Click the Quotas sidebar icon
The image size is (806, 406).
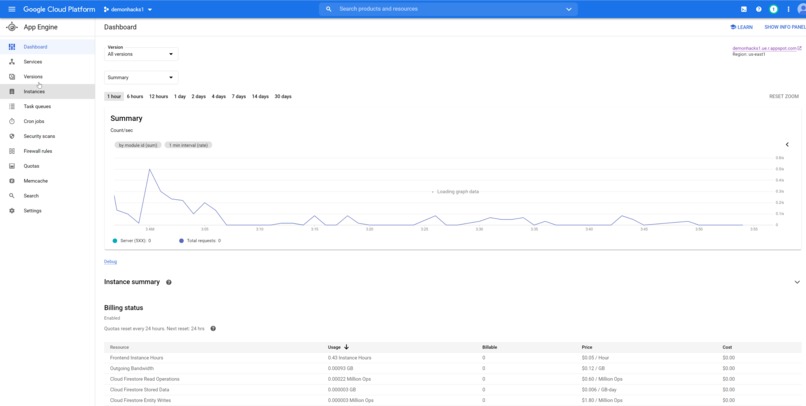(12, 166)
